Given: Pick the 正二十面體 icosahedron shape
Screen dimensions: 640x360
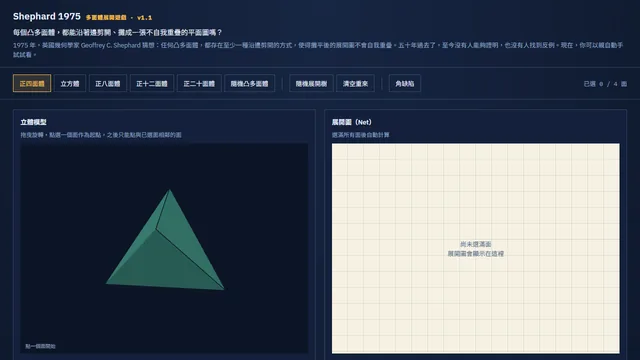Looking at the screenshot, I should (x=199, y=83).
